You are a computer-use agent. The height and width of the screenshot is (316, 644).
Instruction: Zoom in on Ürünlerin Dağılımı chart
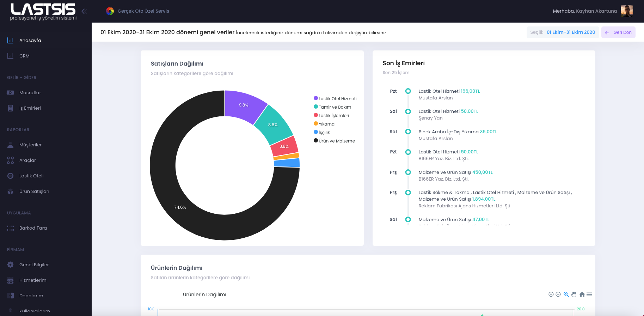point(551,294)
